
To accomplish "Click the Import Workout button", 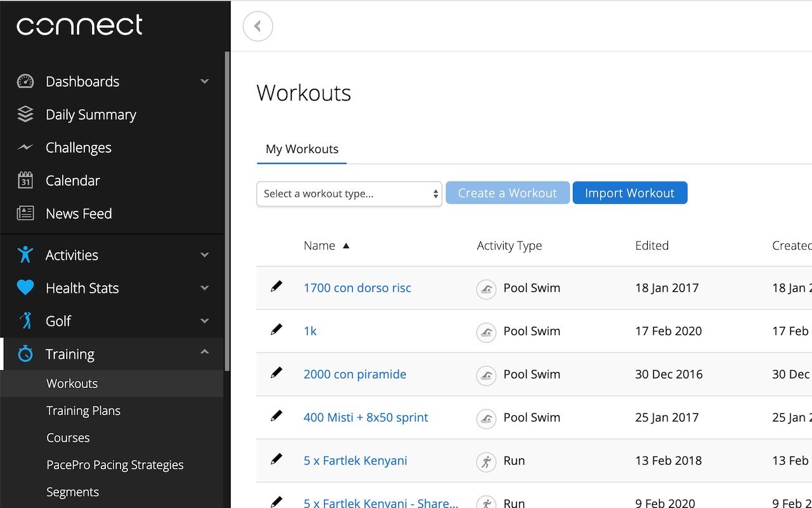I will [630, 192].
